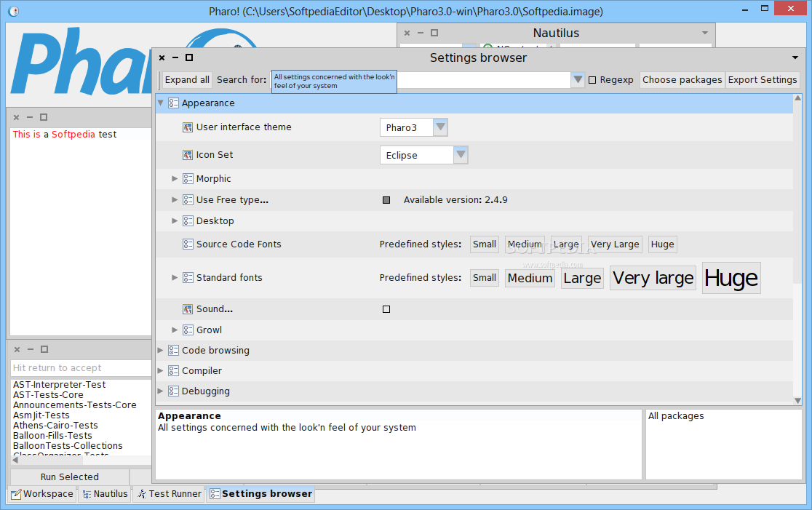Viewport: 812px width, 510px height.
Task: Maximize the Test Runner window
Action: click(44, 349)
